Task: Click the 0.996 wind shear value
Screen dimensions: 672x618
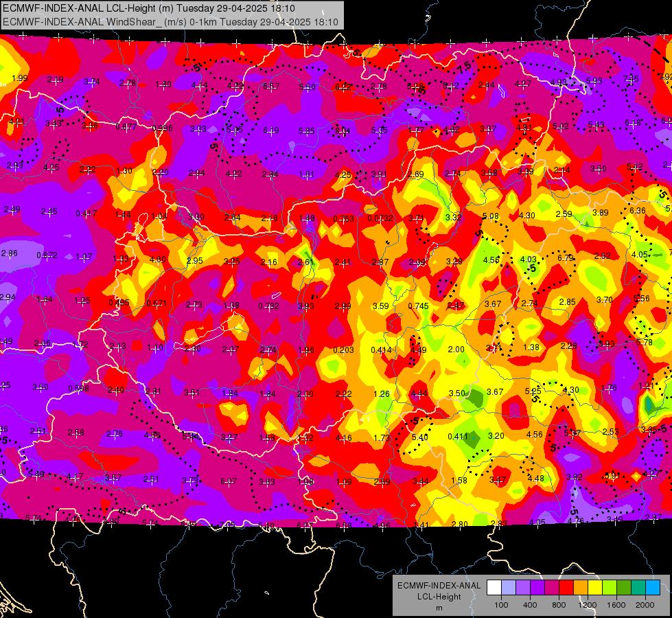Action: pos(163,128)
